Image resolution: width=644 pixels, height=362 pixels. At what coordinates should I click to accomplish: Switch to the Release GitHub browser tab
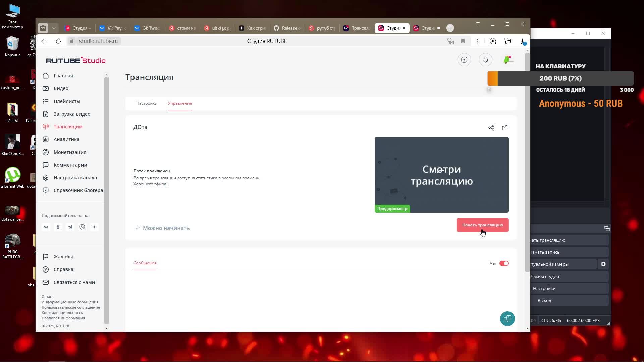(x=287, y=28)
